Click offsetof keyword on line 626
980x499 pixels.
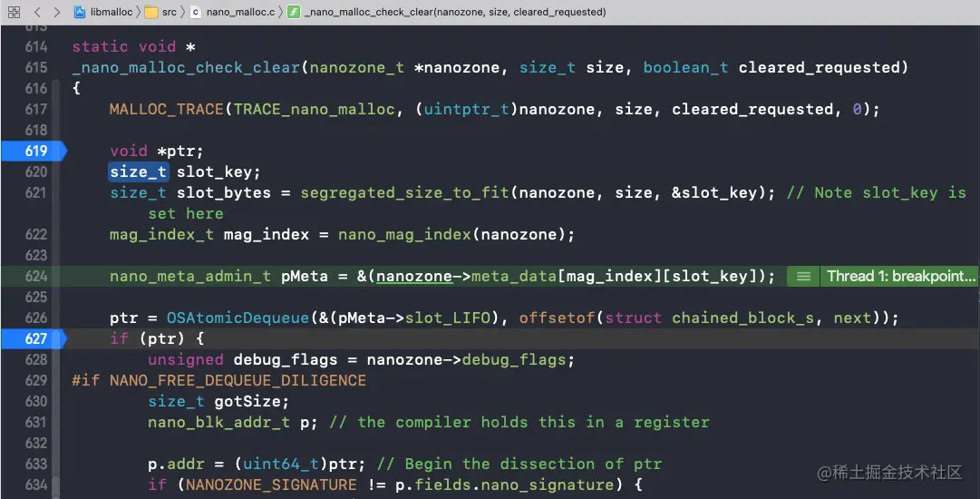coord(557,318)
